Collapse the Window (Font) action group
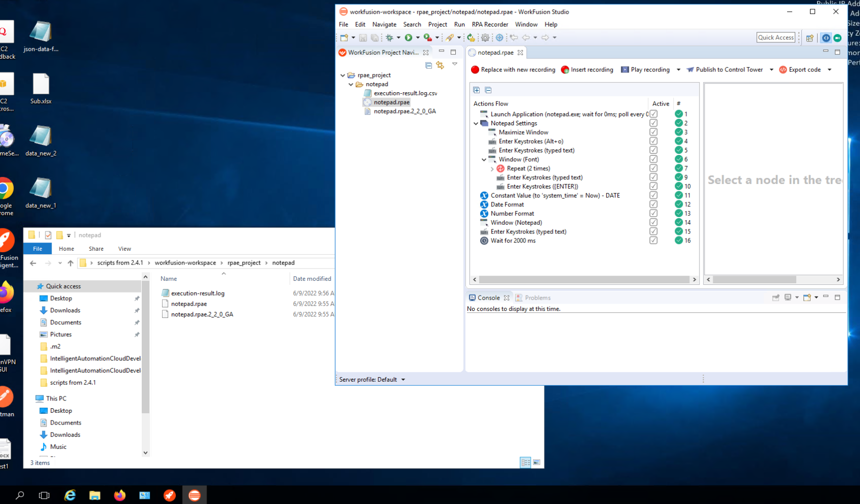 pos(484,160)
